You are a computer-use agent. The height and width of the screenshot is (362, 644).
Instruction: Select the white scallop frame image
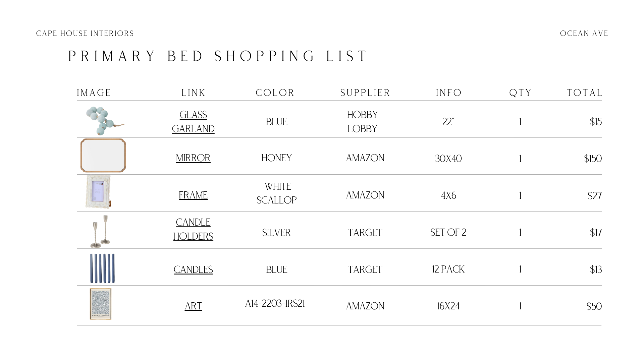98,191
